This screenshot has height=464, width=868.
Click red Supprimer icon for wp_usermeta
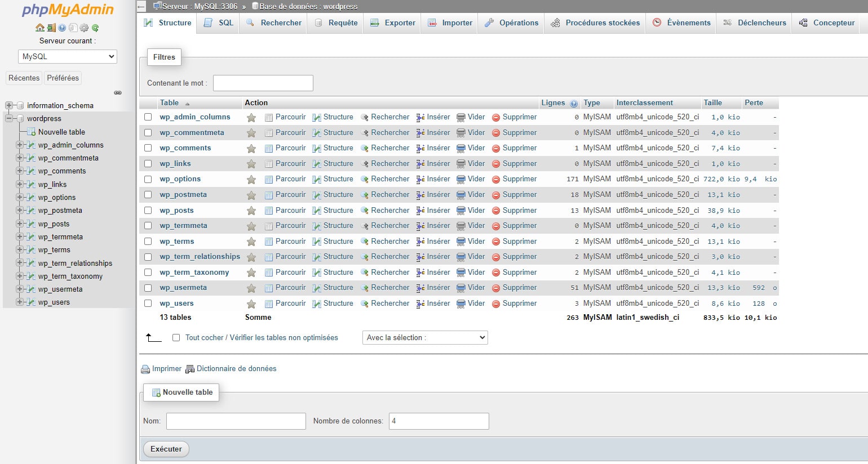pos(496,288)
